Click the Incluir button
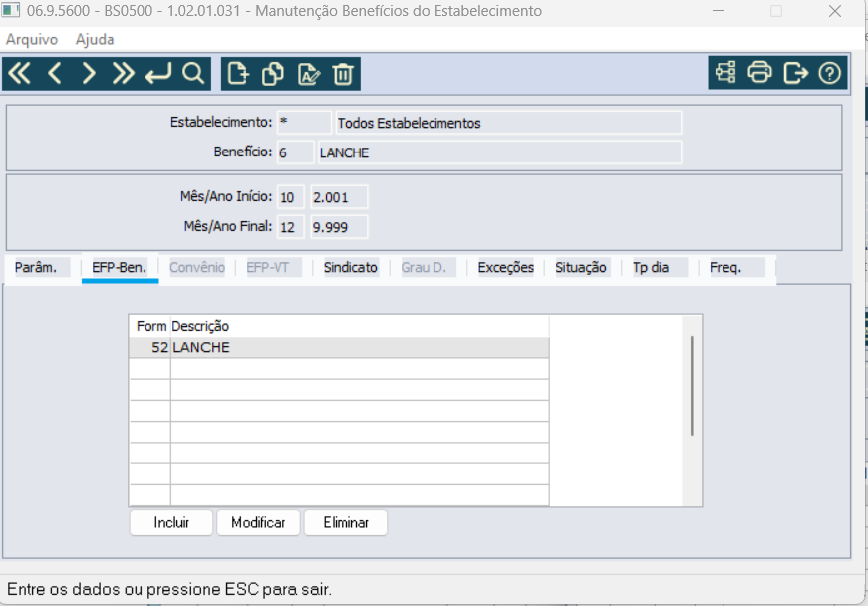 (171, 523)
